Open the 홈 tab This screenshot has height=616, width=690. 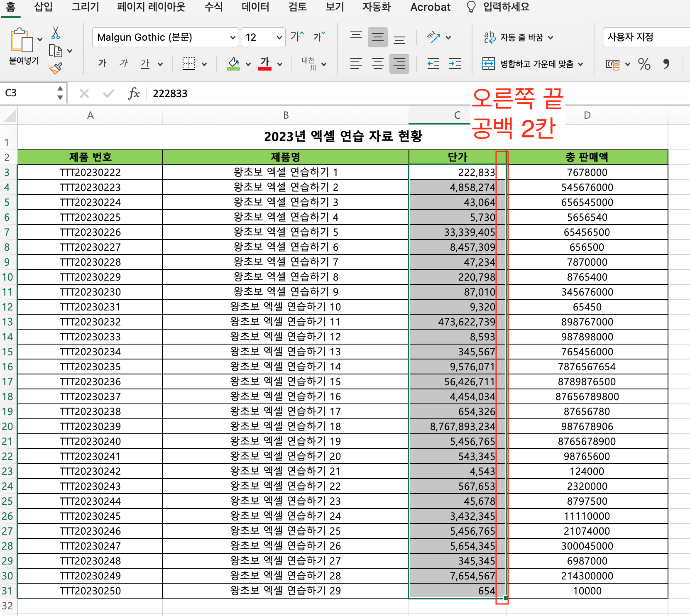click(11, 7)
